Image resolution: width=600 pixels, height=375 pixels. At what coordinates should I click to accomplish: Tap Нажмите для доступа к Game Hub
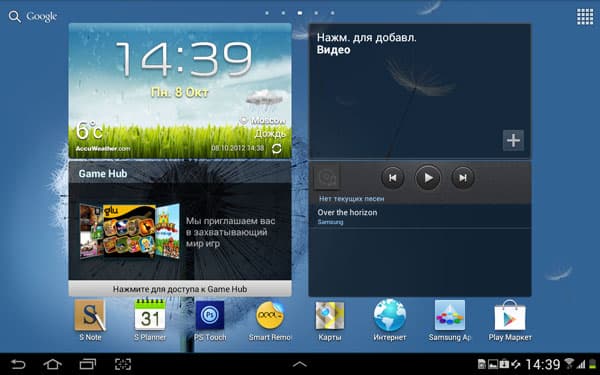point(180,289)
